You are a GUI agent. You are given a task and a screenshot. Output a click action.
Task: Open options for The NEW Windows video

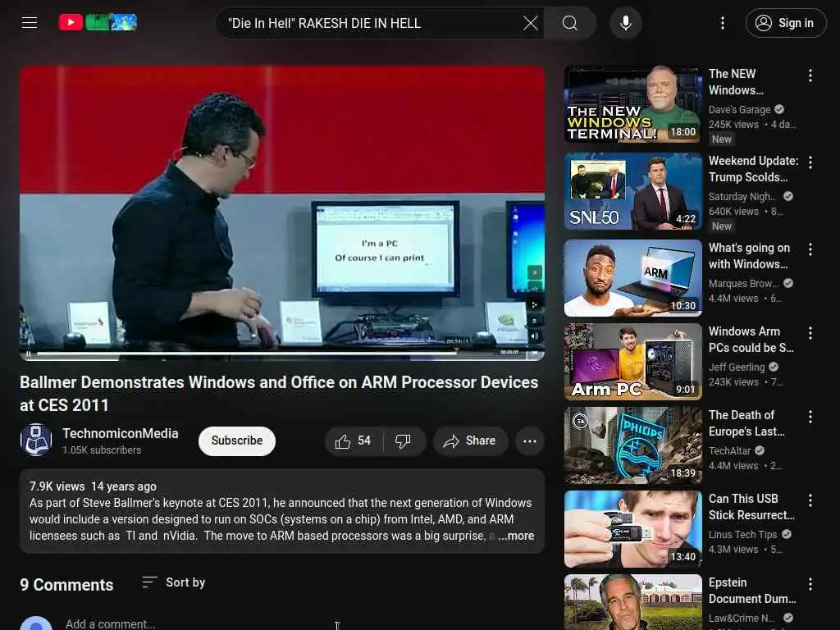(x=810, y=75)
